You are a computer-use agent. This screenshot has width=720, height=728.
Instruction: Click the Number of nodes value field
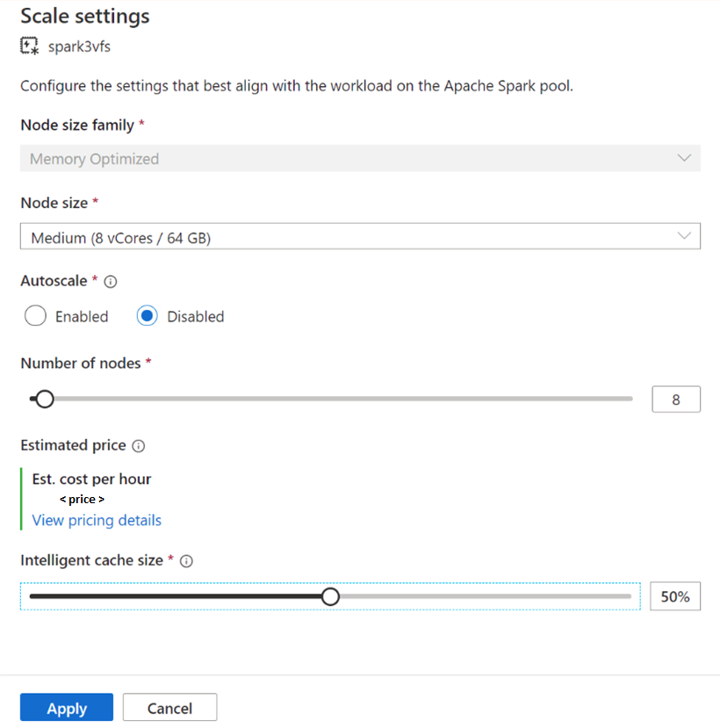pyautogui.click(x=676, y=400)
